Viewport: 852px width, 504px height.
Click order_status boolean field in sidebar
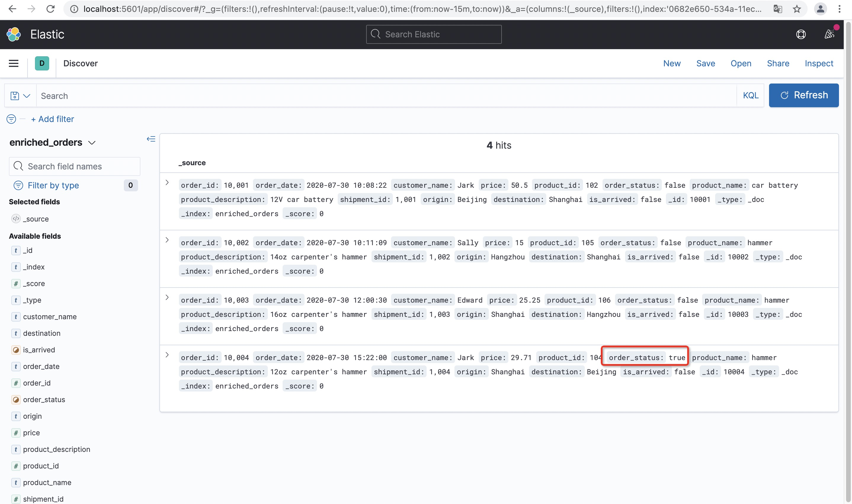click(44, 399)
